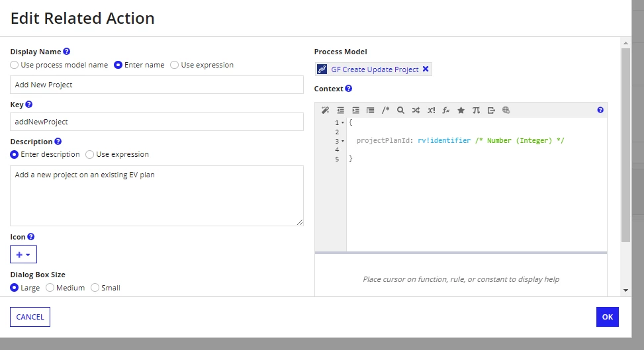Open expression editor help icon
This screenshot has height=350, width=644.
tap(600, 110)
